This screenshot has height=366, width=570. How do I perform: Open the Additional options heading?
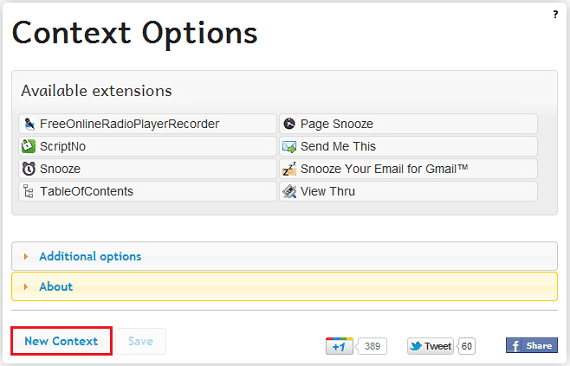point(90,257)
